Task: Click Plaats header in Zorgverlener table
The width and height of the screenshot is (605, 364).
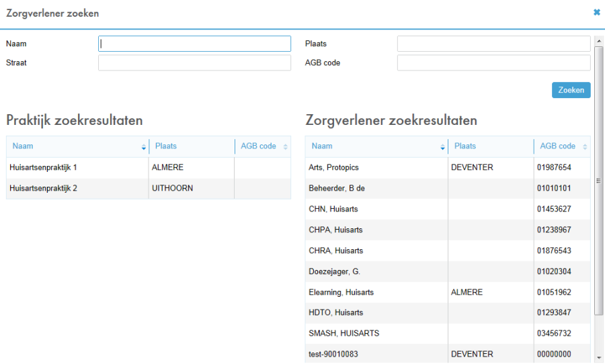Action: [x=490, y=146]
